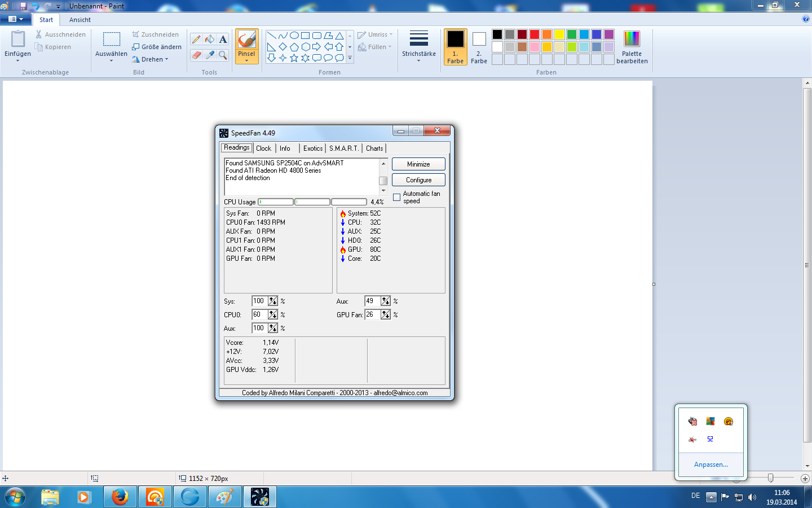Select the Eraser tool
Screen dimensions: 812x508
click(x=196, y=55)
